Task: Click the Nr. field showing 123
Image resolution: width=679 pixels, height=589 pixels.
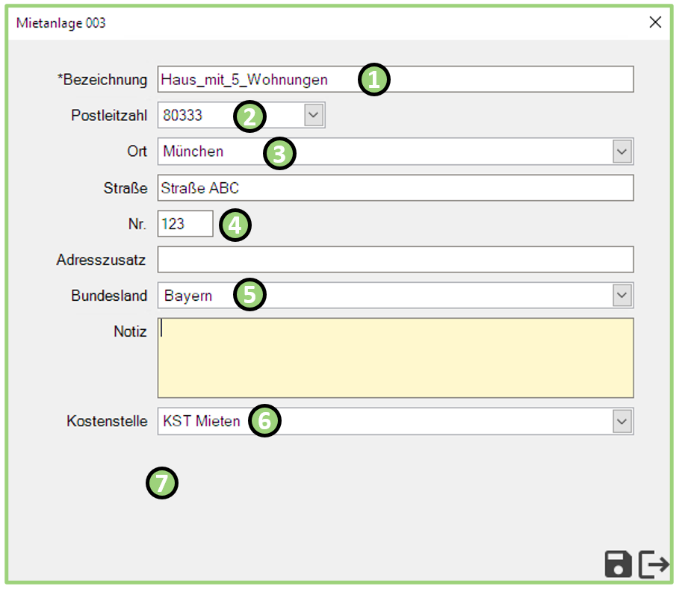Action: click(x=185, y=224)
